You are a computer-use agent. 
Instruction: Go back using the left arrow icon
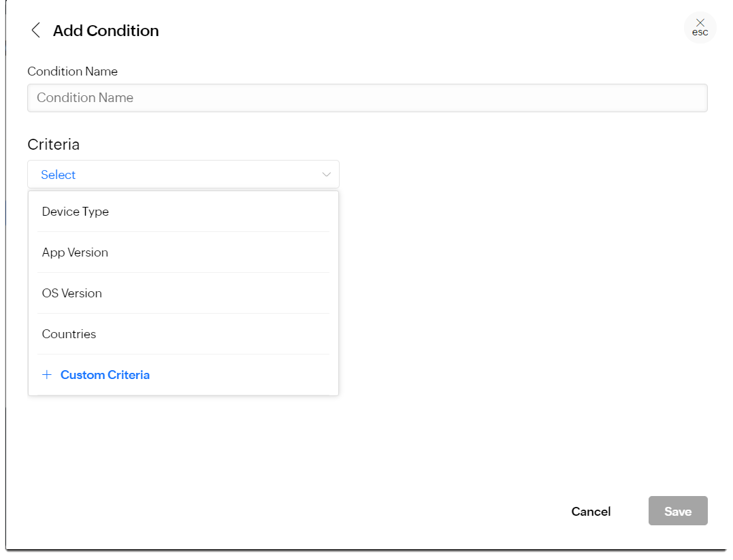(x=36, y=31)
